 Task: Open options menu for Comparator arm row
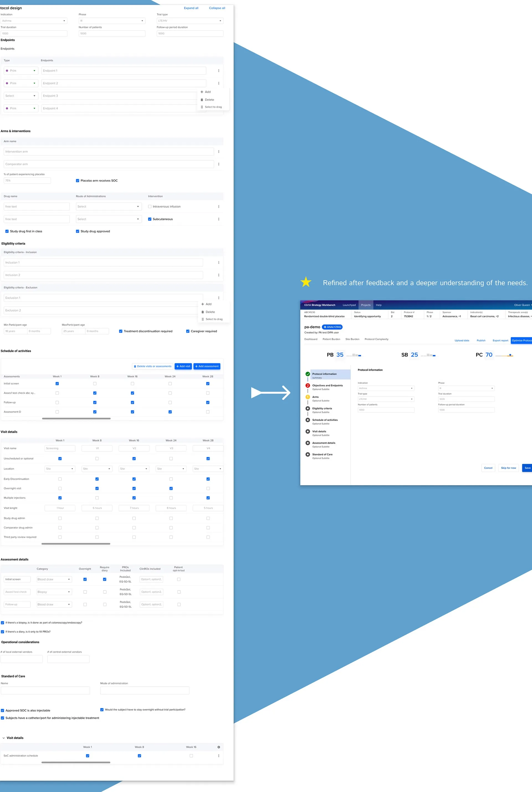point(219,164)
